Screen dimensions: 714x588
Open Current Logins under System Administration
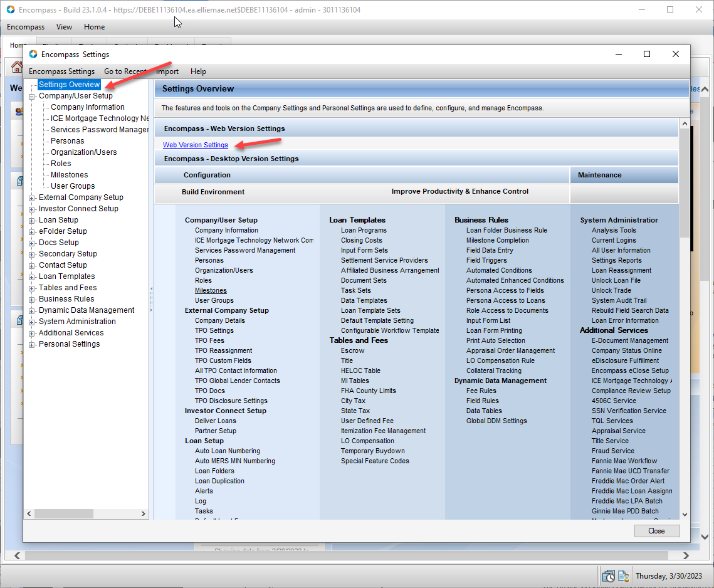[614, 241]
